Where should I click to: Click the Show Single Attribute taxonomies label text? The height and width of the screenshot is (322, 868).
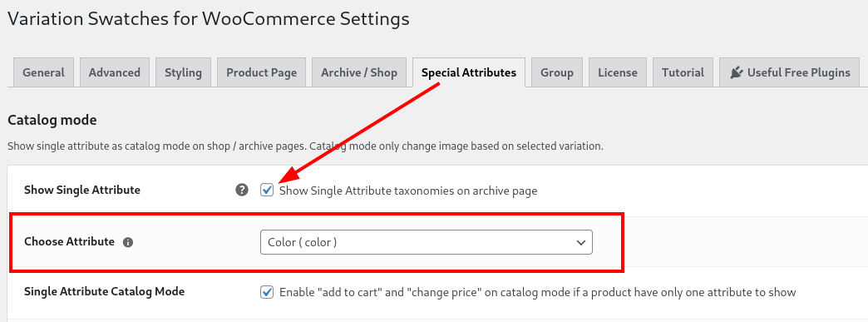click(408, 191)
